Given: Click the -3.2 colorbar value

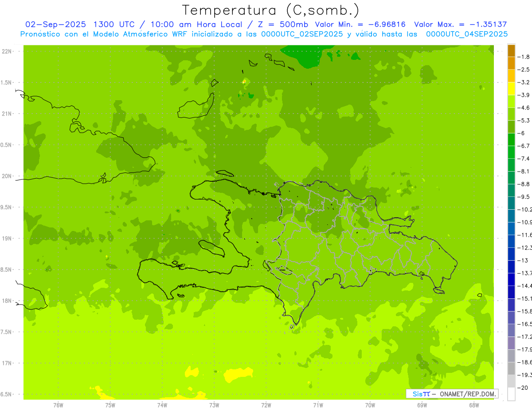Looking at the screenshot, I should coord(524,82).
